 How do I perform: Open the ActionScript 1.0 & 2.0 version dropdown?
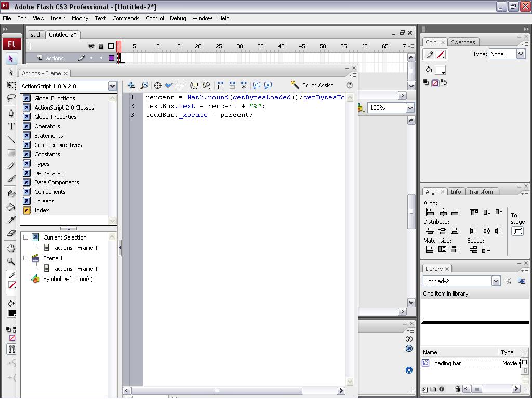tap(112, 86)
